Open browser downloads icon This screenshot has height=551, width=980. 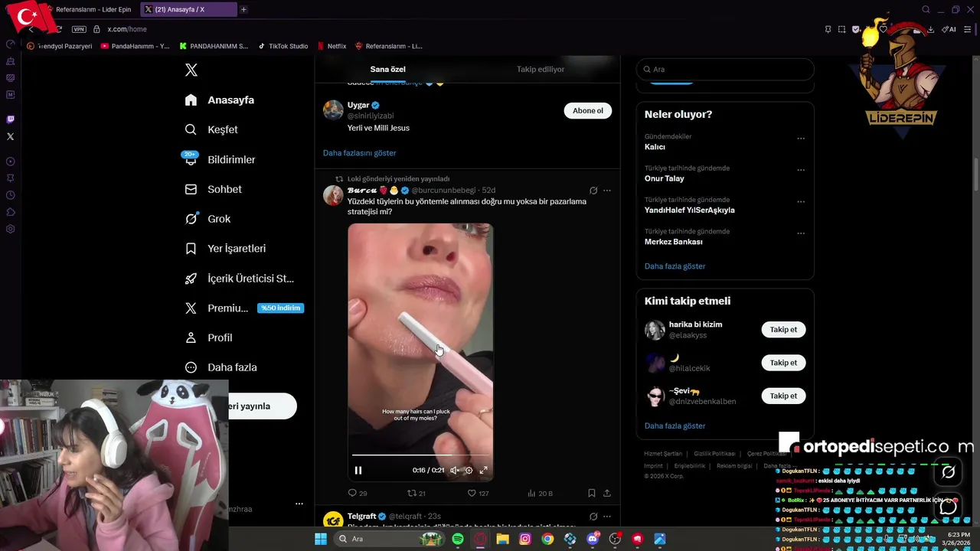[930, 29]
